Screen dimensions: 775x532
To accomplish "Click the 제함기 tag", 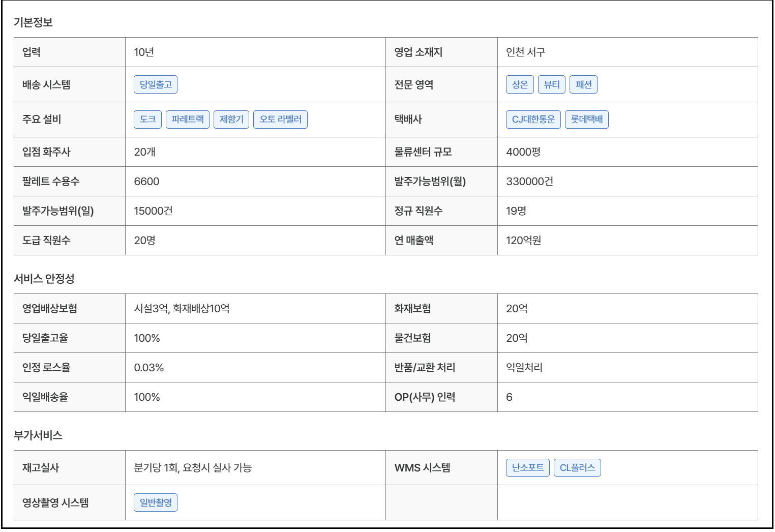I will [231, 120].
